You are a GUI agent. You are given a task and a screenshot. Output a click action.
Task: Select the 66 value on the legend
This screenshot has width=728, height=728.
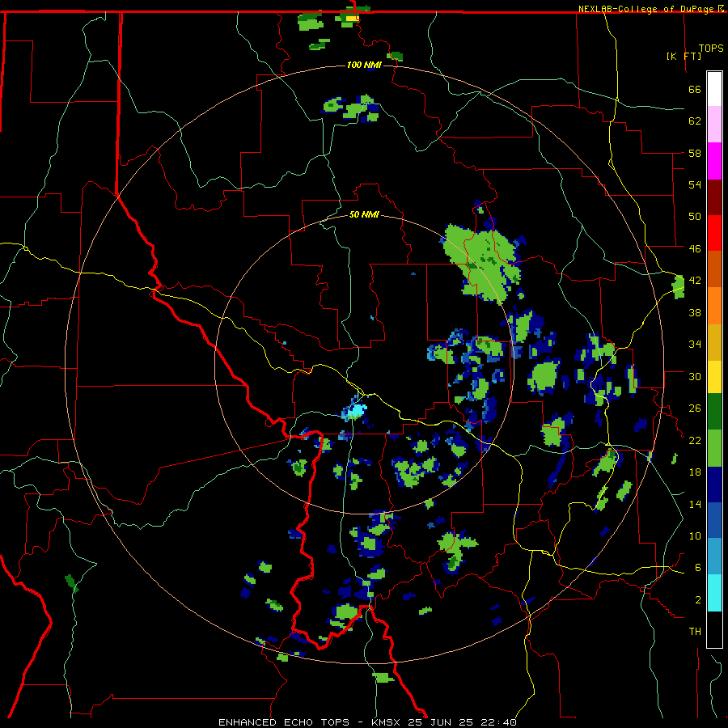click(695, 89)
